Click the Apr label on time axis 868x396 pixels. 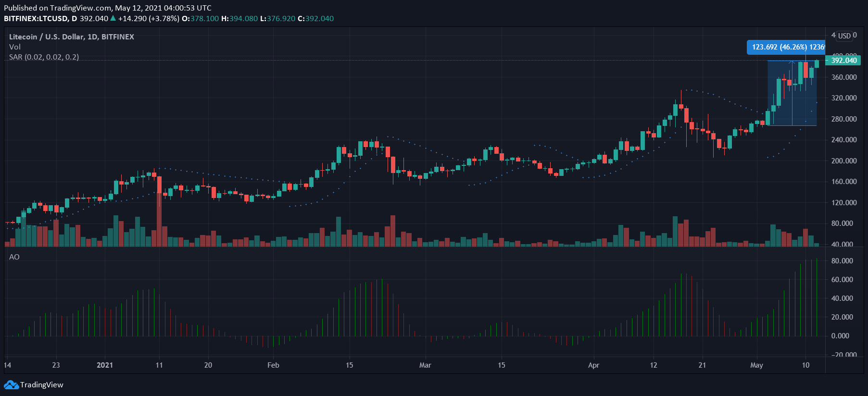click(x=594, y=365)
